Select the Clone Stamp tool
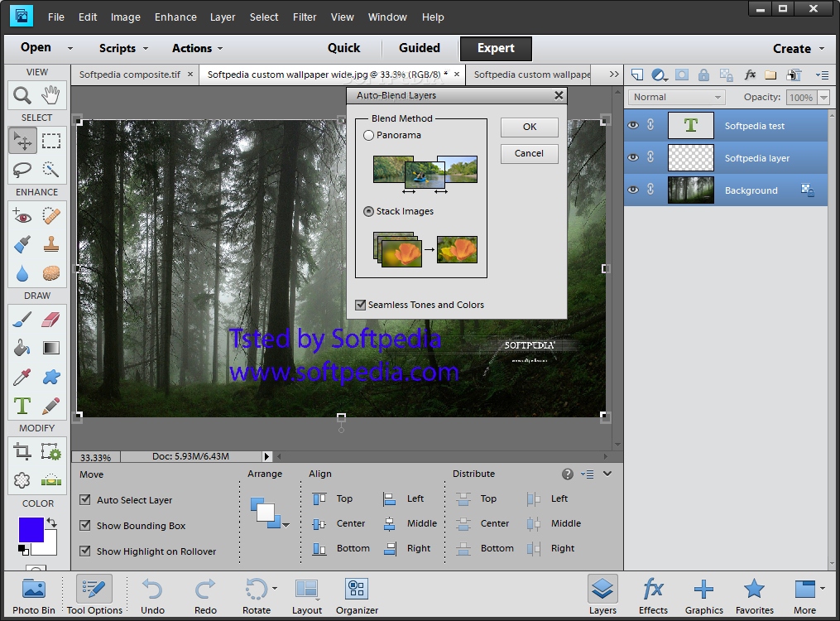This screenshot has height=621, width=840. tap(50, 245)
